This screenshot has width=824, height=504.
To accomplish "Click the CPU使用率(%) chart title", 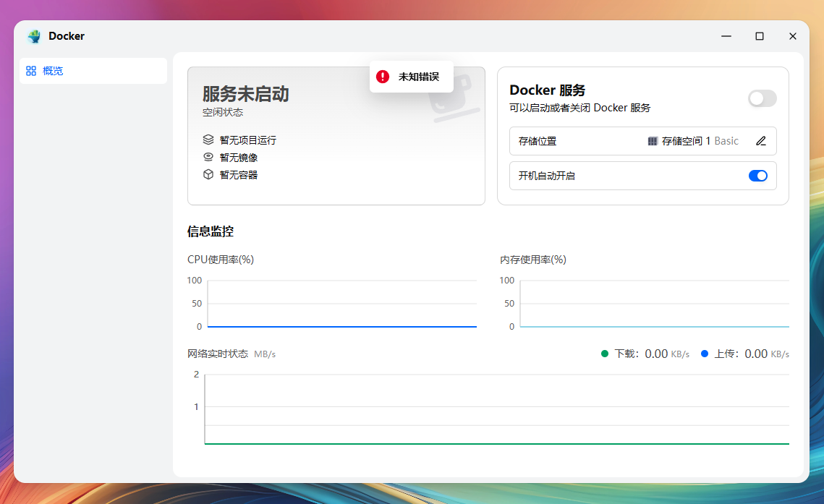I will pyautogui.click(x=220, y=260).
